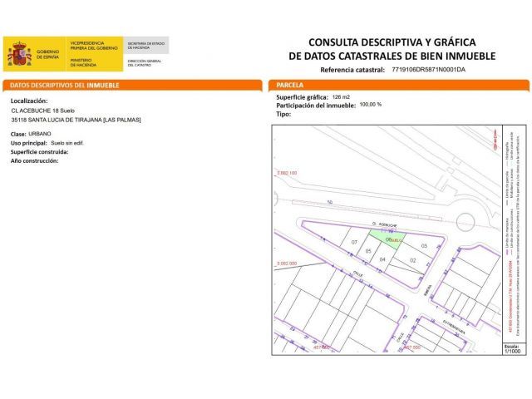Click parcel 05 on the cadastral map
The image size is (532, 399).
(368, 251)
